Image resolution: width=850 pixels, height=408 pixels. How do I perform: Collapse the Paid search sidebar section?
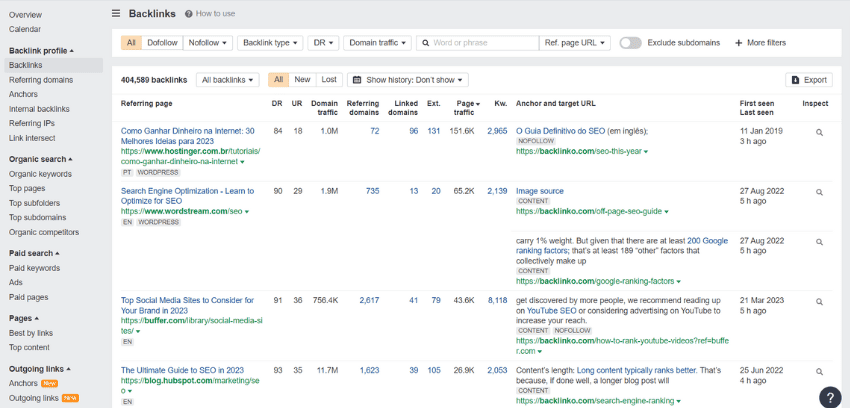[34, 253]
